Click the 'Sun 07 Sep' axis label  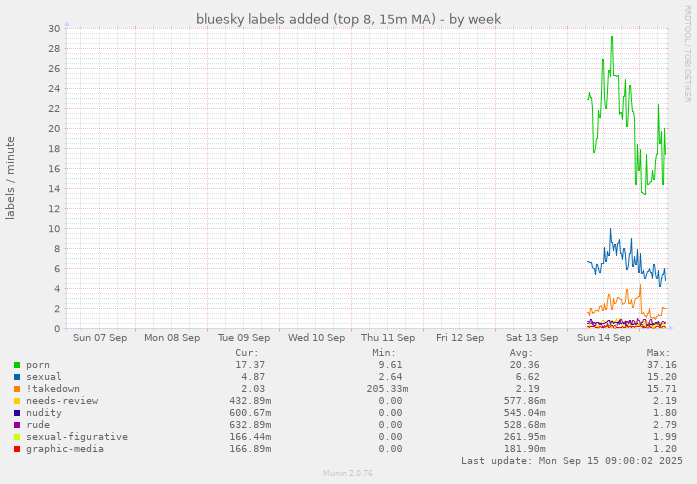100,338
